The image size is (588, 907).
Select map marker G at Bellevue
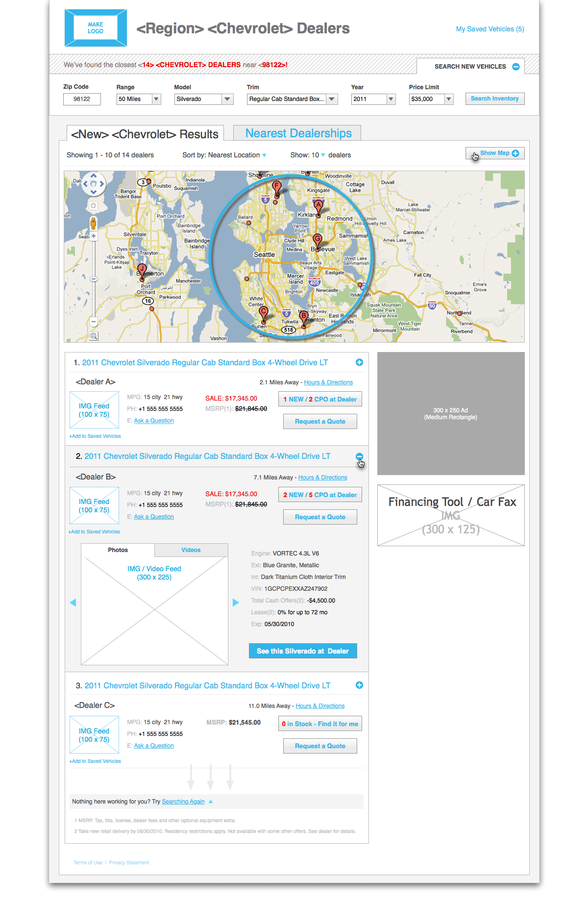tap(318, 242)
